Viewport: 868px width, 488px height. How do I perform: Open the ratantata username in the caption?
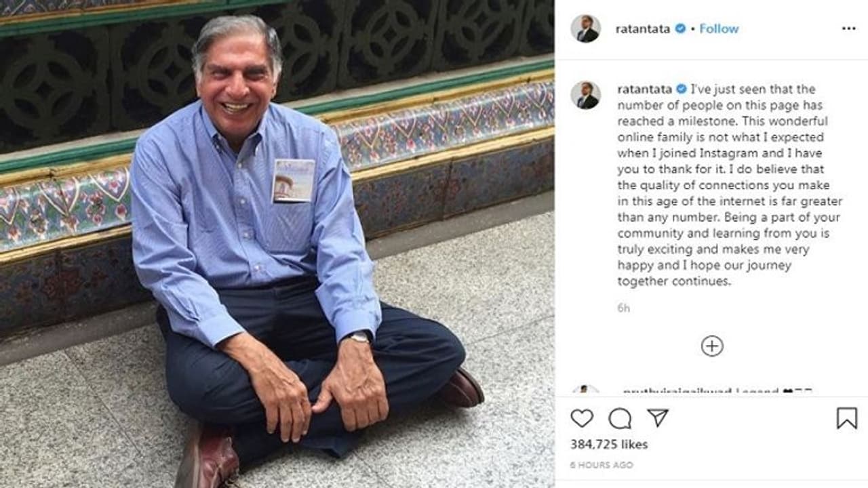[645, 89]
